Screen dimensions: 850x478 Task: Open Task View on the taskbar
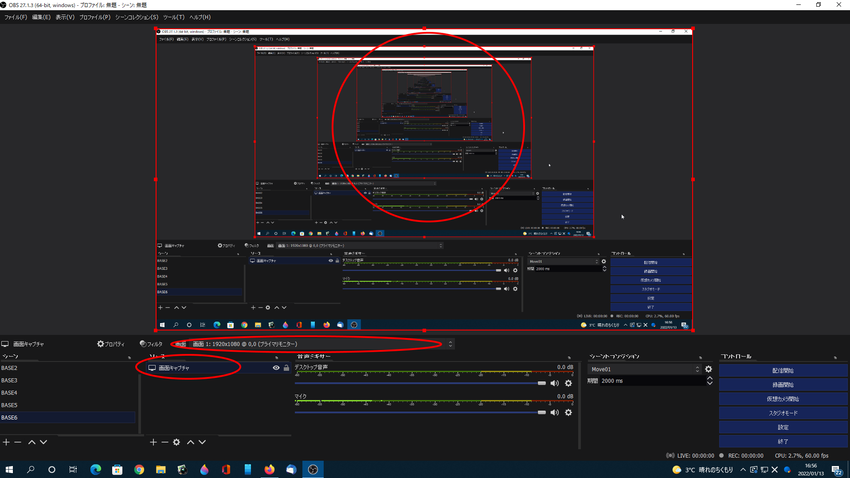(73, 469)
